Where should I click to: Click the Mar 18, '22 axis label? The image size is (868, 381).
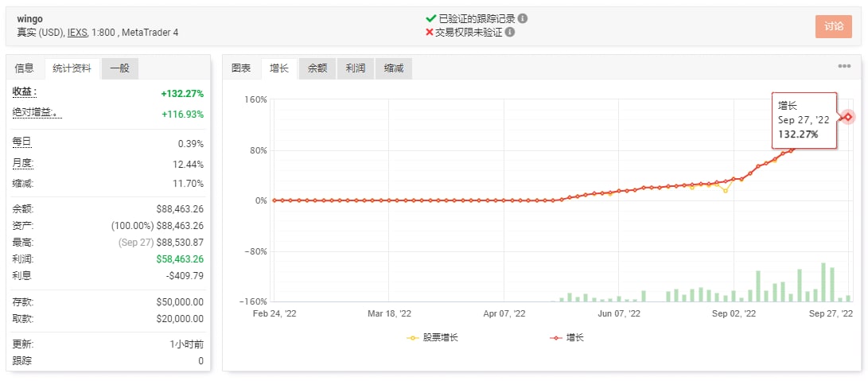click(389, 313)
